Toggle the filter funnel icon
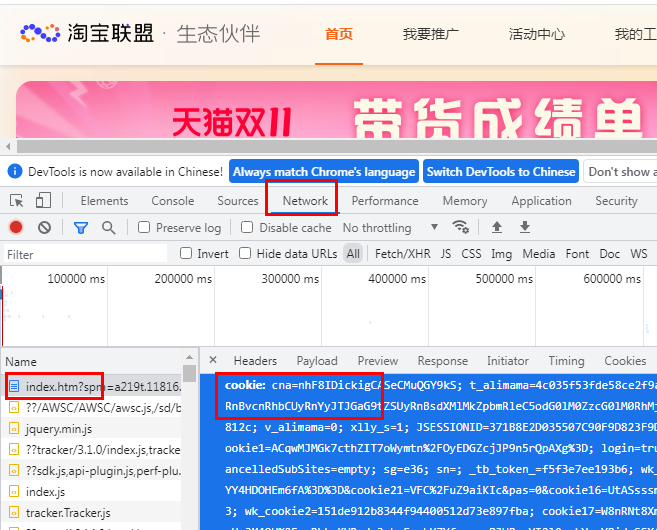The height and width of the screenshot is (530, 657). click(81, 228)
